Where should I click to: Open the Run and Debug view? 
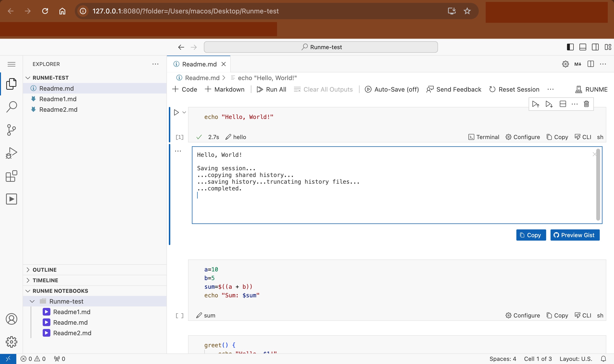point(11,153)
